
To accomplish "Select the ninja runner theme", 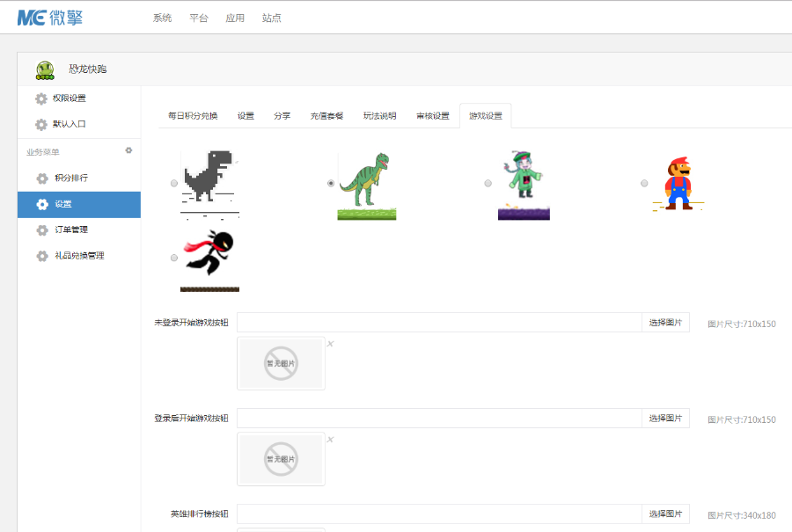I will pyautogui.click(x=173, y=259).
